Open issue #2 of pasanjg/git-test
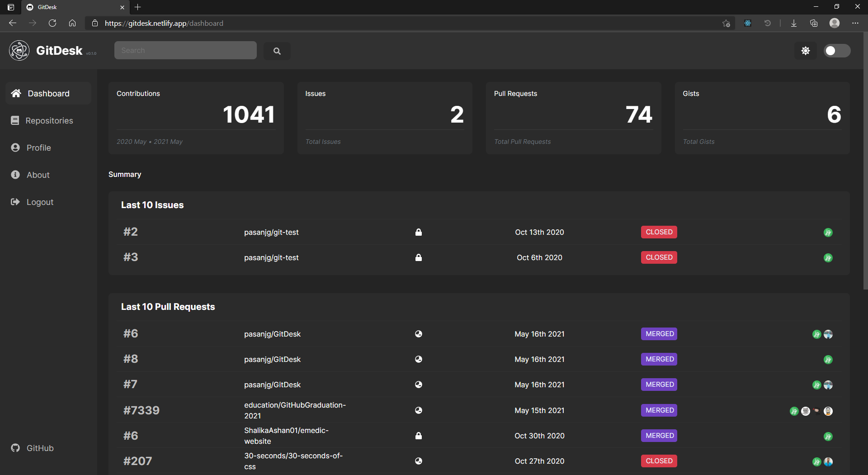The height and width of the screenshot is (475, 868). 131,232
